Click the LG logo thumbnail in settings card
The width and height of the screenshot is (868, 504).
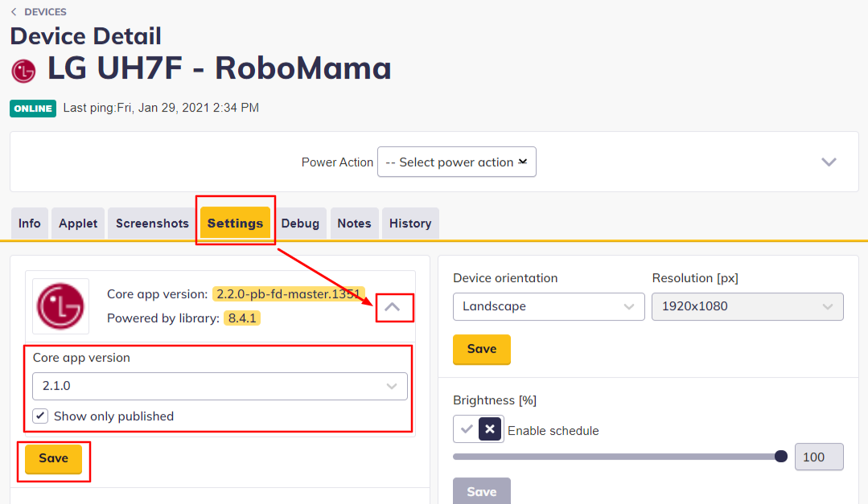(x=60, y=306)
